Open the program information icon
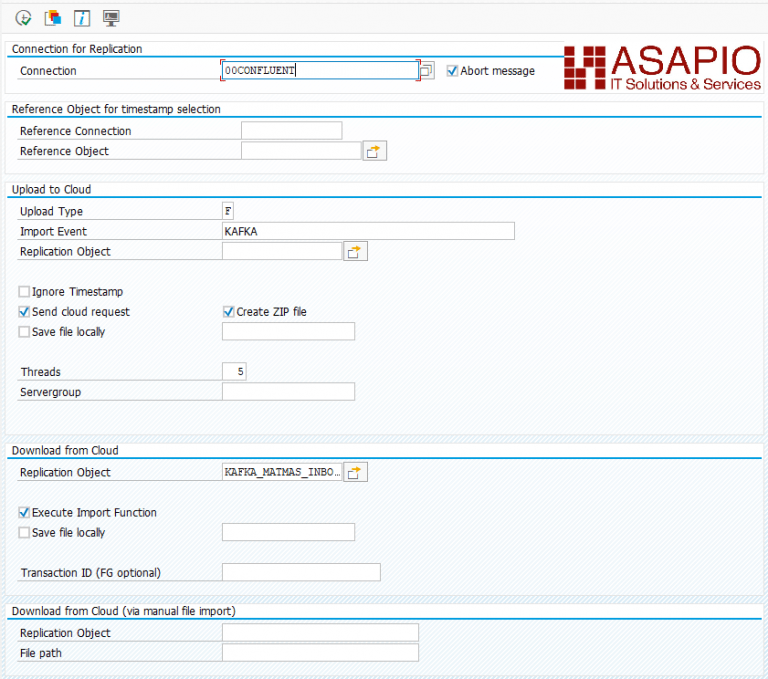Image resolution: width=768 pixels, height=679 pixels. click(x=82, y=18)
